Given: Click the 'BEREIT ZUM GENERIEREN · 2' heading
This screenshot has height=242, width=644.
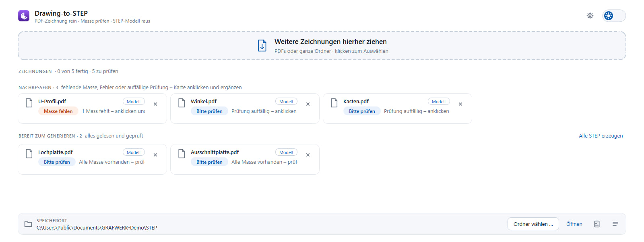Looking at the screenshot, I should (50, 136).
